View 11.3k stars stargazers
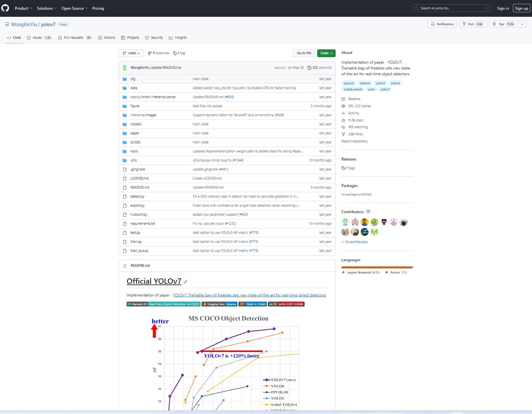532x414 pixels. click(x=352, y=120)
